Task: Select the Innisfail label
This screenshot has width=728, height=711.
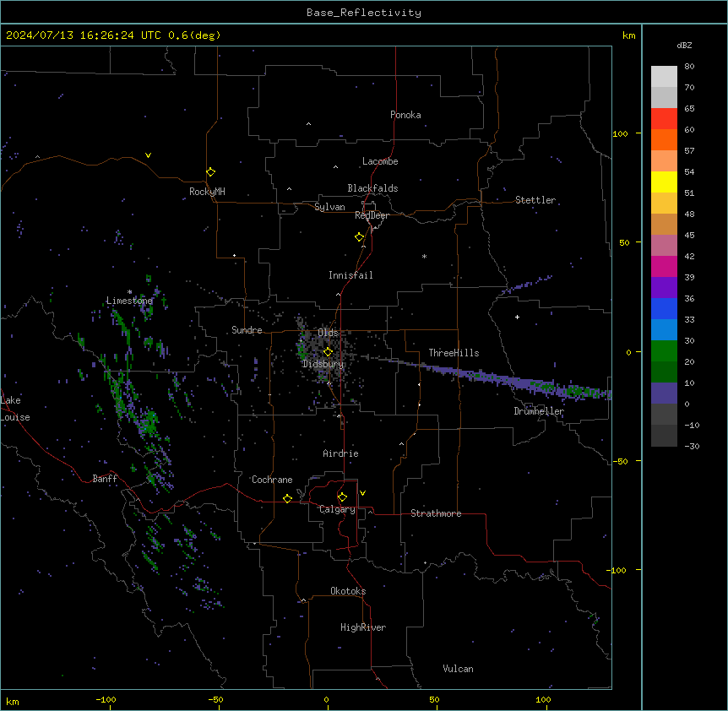Action: pyautogui.click(x=350, y=275)
